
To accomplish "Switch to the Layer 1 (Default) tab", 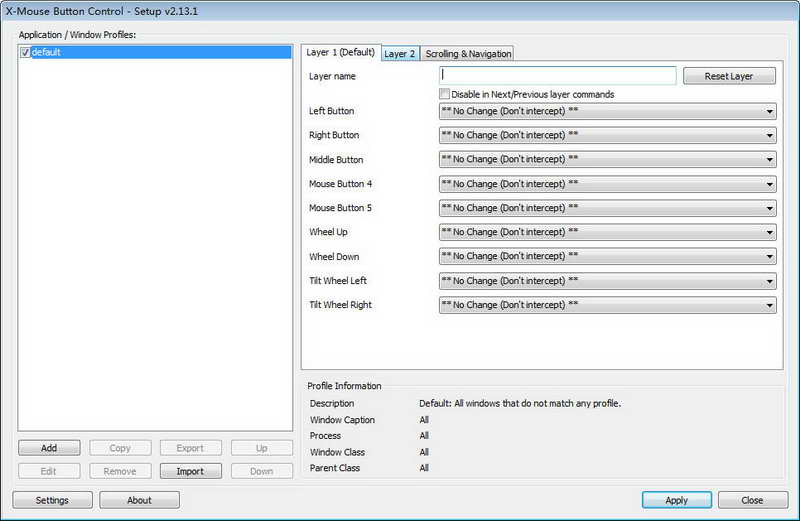I will pos(340,53).
